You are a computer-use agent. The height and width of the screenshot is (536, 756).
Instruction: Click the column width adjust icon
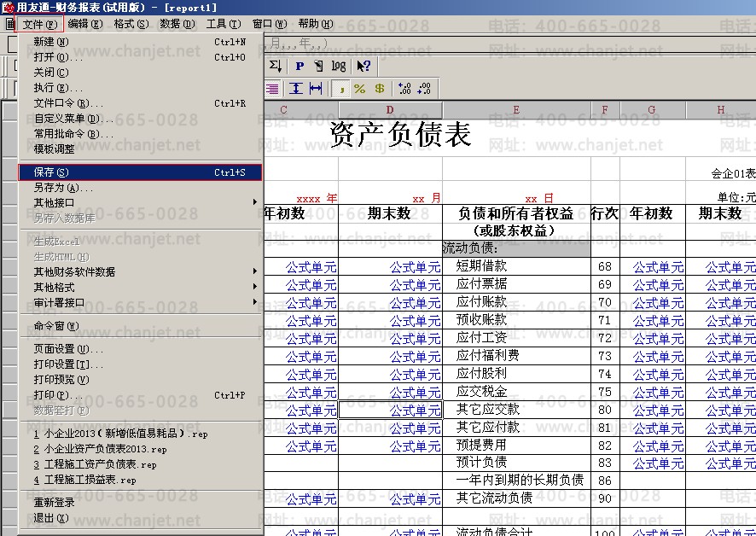316,89
